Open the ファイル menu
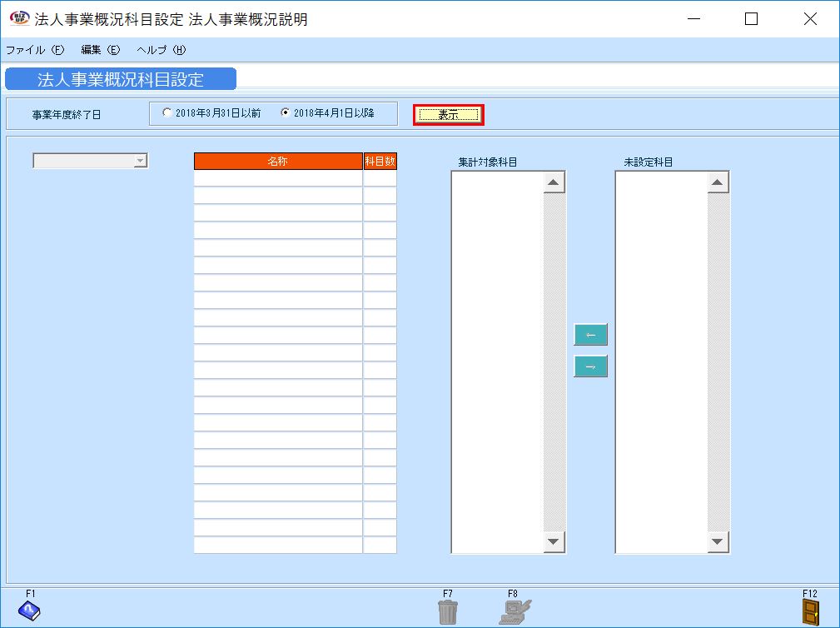The height and width of the screenshot is (628, 840). point(34,50)
